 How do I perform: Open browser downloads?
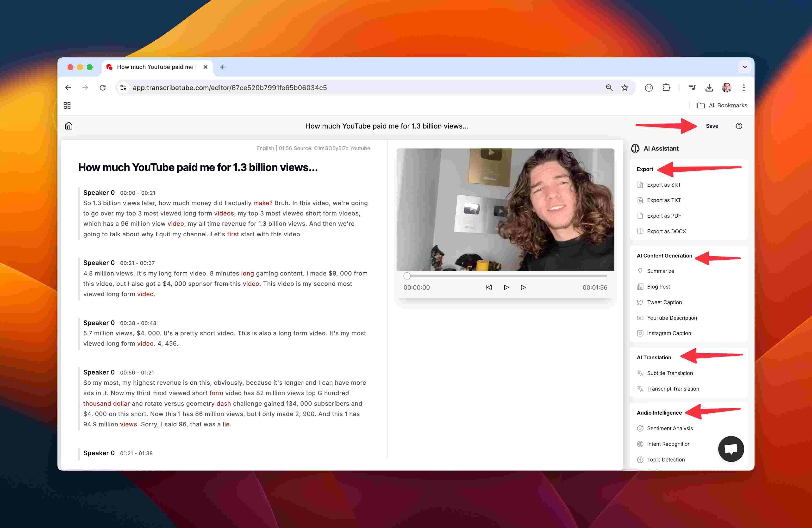click(709, 88)
